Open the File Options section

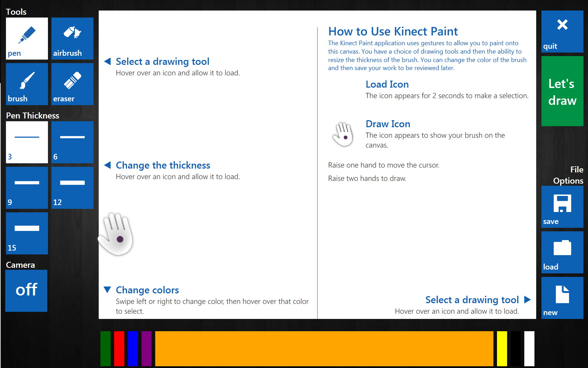point(568,175)
